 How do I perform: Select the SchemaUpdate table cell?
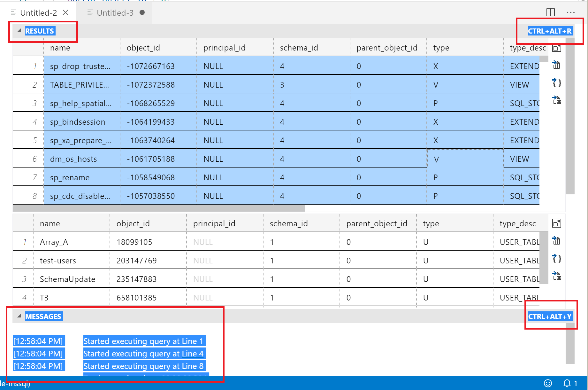(67, 279)
